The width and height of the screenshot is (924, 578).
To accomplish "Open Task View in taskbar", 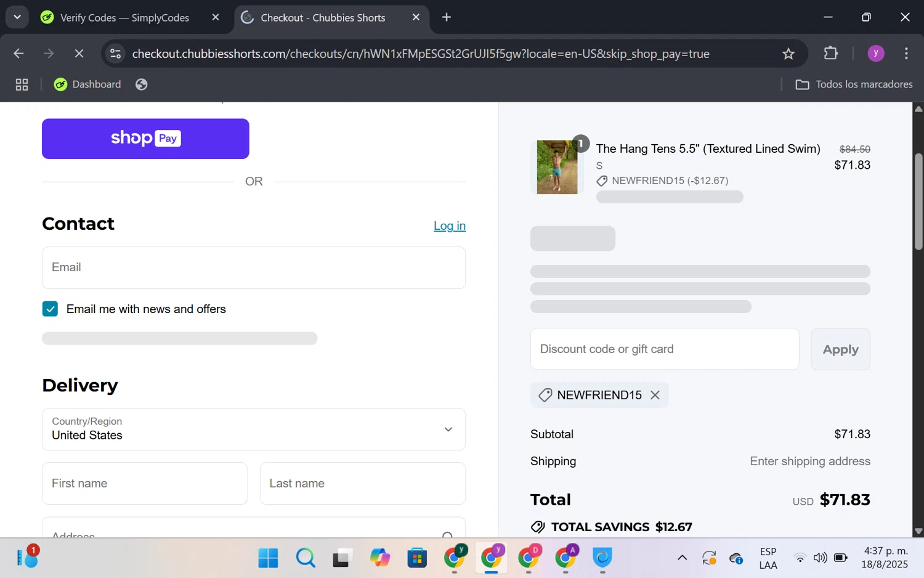I will [x=342, y=558].
